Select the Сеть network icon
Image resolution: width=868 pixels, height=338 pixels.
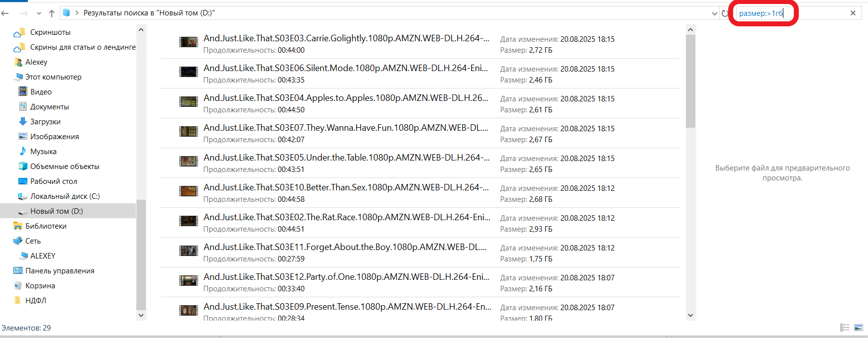pyautogui.click(x=18, y=241)
